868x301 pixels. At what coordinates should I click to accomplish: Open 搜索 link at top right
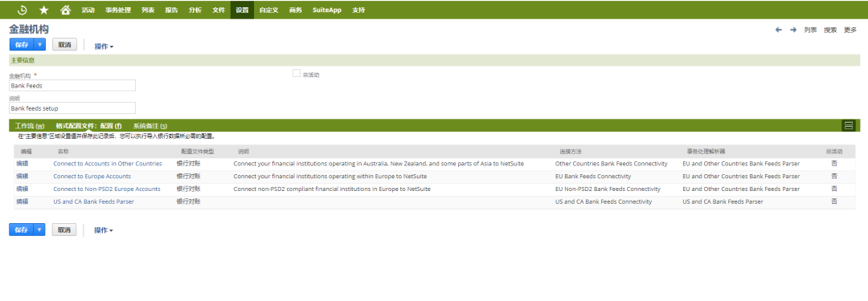click(x=830, y=30)
